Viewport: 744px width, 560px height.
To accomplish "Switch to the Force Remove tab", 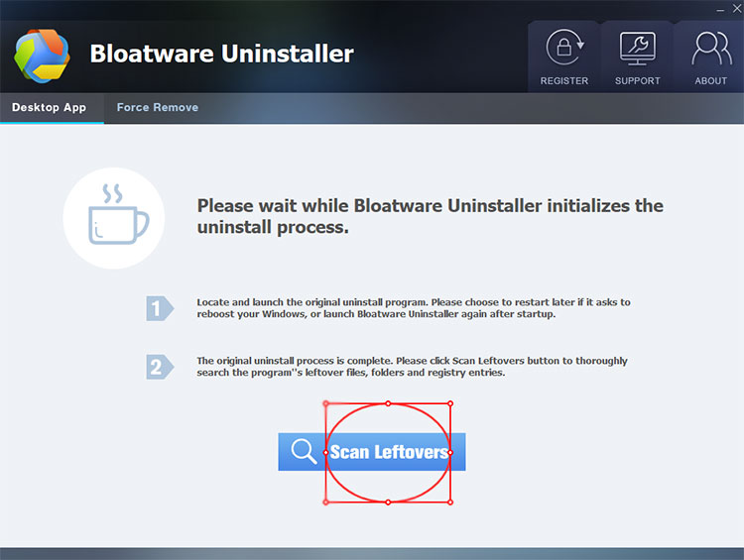I will tap(158, 108).
